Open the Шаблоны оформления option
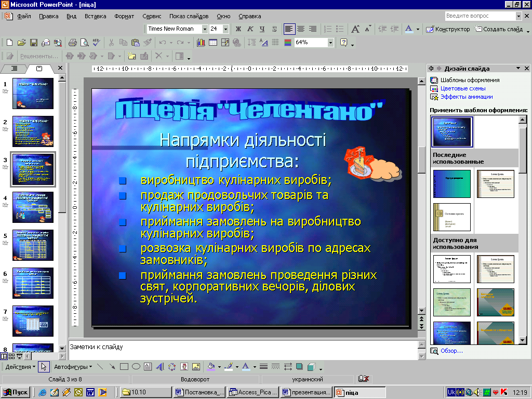Image resolution: width=532 pixels, height=399 pixels. 470,80
